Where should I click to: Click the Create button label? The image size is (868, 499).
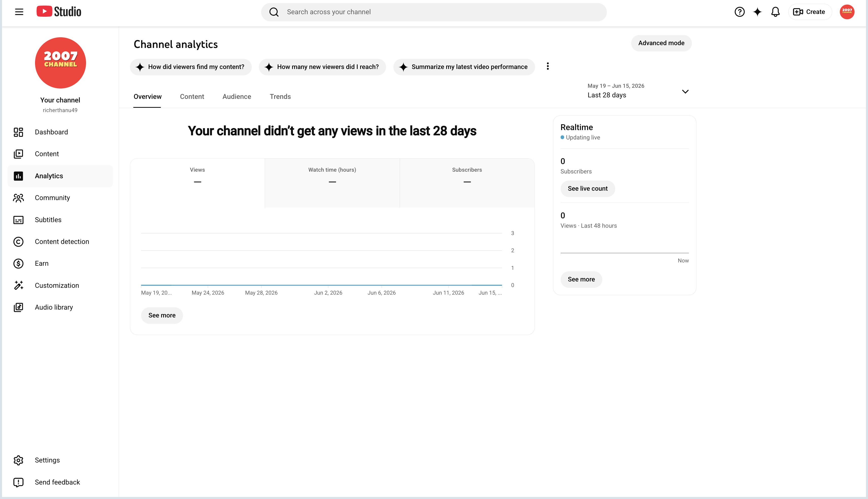click(815, 12)
